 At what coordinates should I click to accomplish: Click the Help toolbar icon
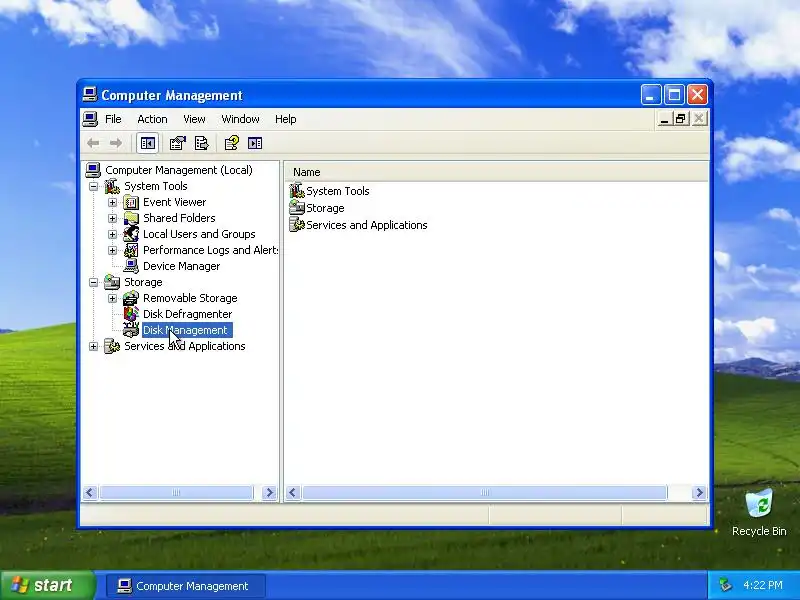pyautogui.click(x=231, y=143)
